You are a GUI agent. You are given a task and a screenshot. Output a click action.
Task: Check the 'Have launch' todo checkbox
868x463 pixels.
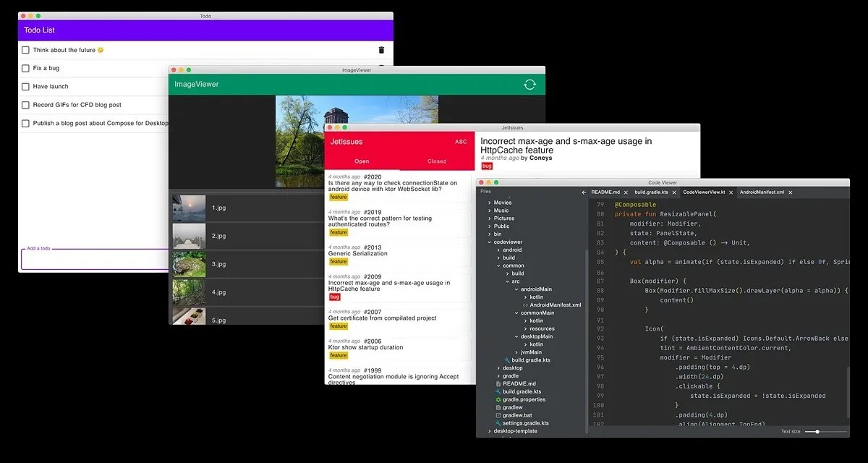pyautogui.click(x=26, y=86)
